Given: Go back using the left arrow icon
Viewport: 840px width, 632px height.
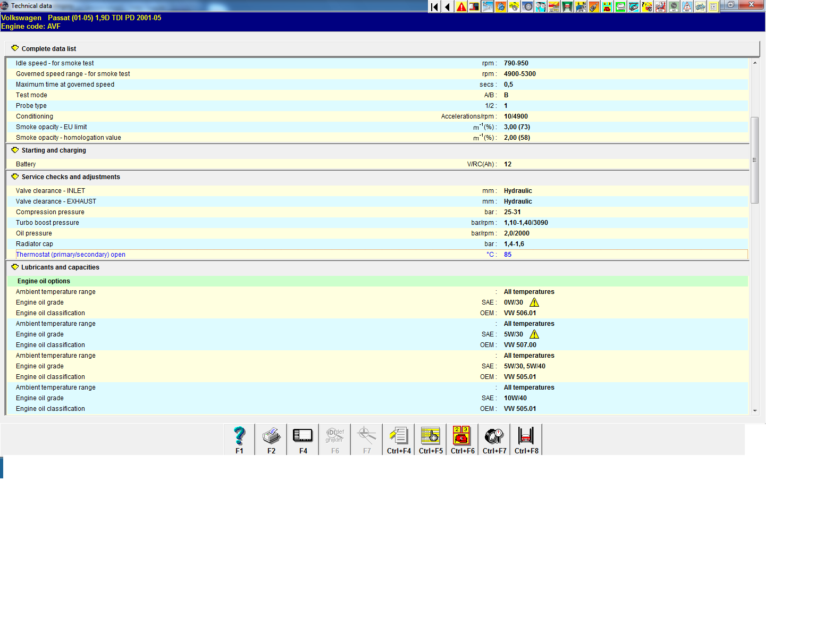Looking at the screenshot, I should coord(448,6).
